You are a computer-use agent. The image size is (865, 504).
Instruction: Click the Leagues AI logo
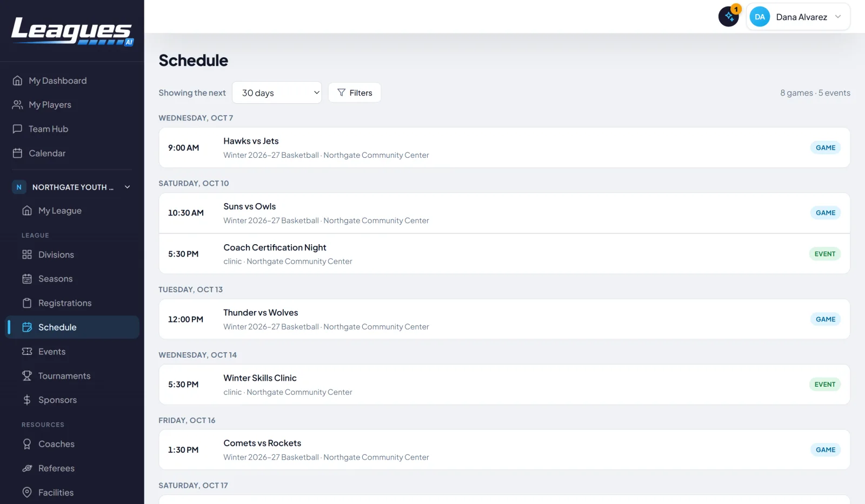[x=72, y=31]
